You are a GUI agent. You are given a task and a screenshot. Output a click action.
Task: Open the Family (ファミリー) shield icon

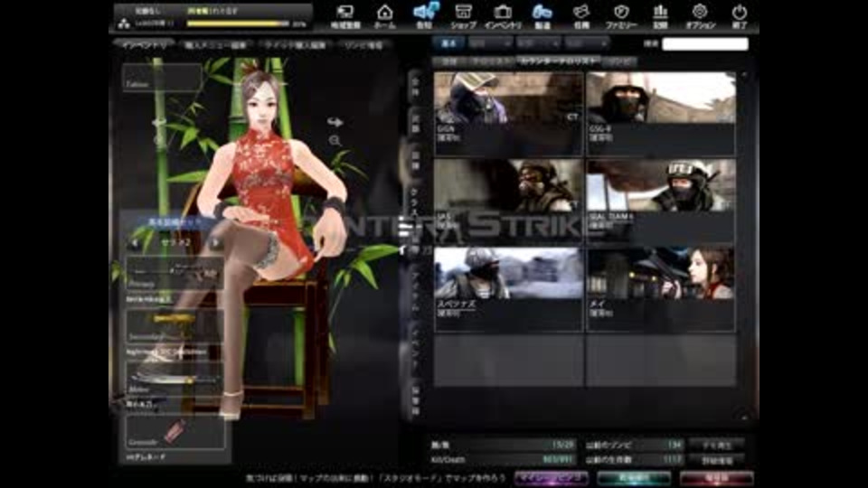pos(620,15)
